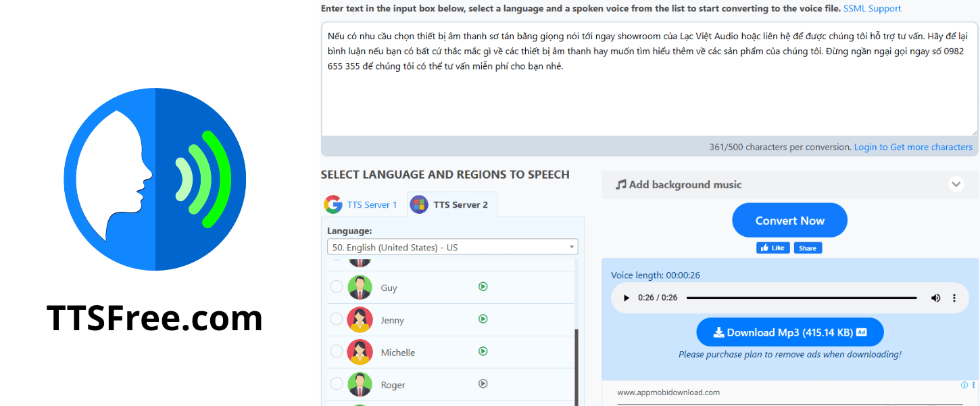Click inside the text input box

pyautogui.click(x=649, y=78)
